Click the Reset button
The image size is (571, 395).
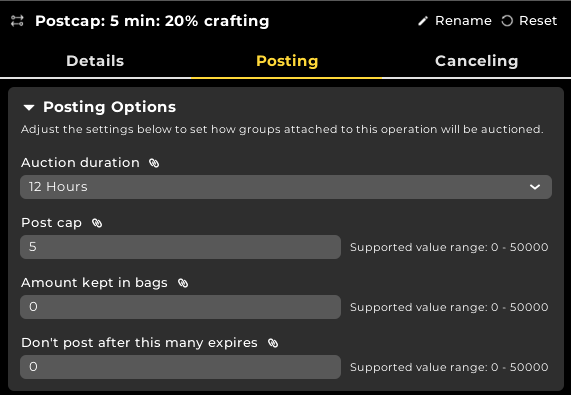529,21
